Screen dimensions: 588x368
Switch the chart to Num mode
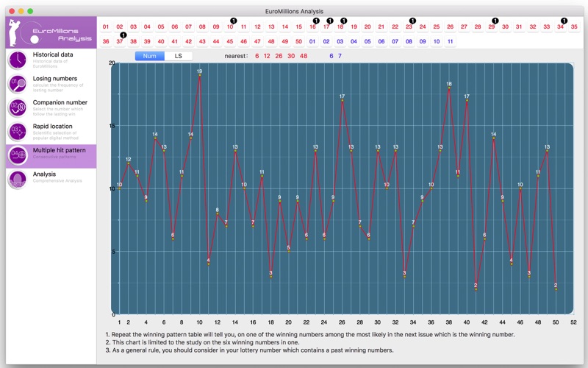click(x=150, y=56)
